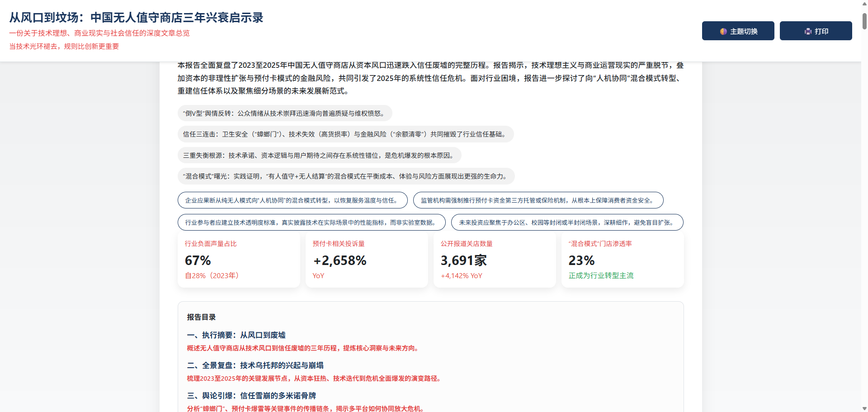868x412 pixels.
Task: Click the 公开报道关店数量 3,691家 card
Action: tap(494, 260)
